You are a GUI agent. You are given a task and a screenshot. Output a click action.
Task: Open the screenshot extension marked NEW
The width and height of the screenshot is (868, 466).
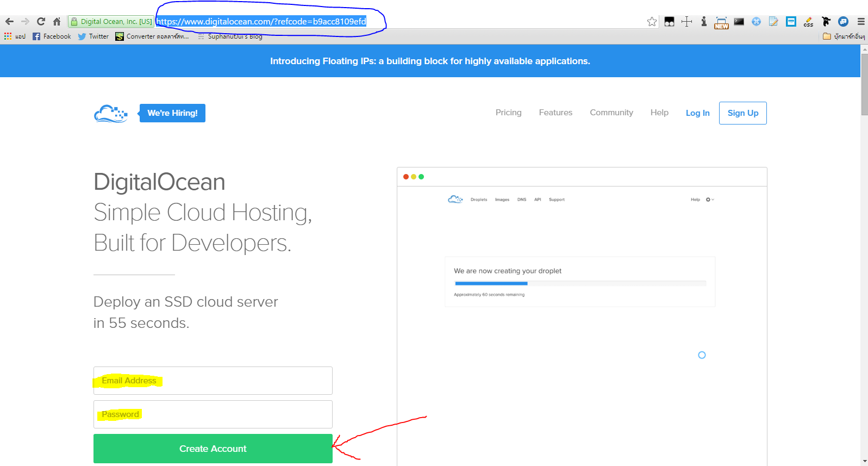721,22
